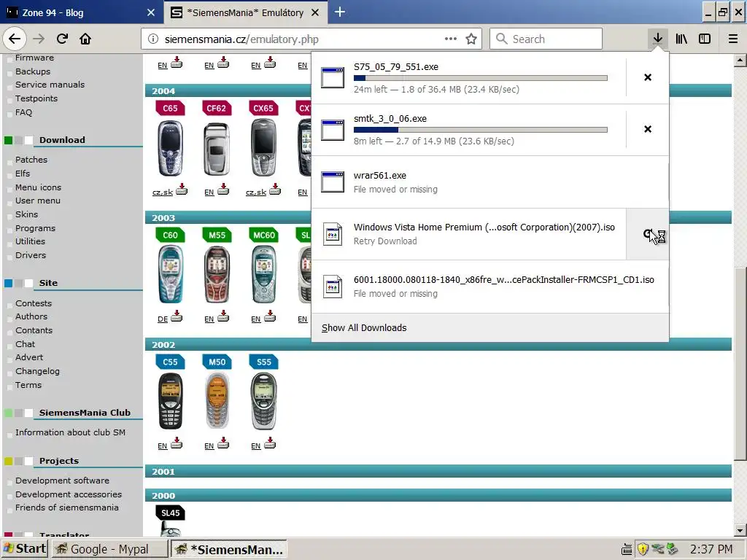Click the M50 orange phone image
This screenshot has height=560, width=747.
217,401
